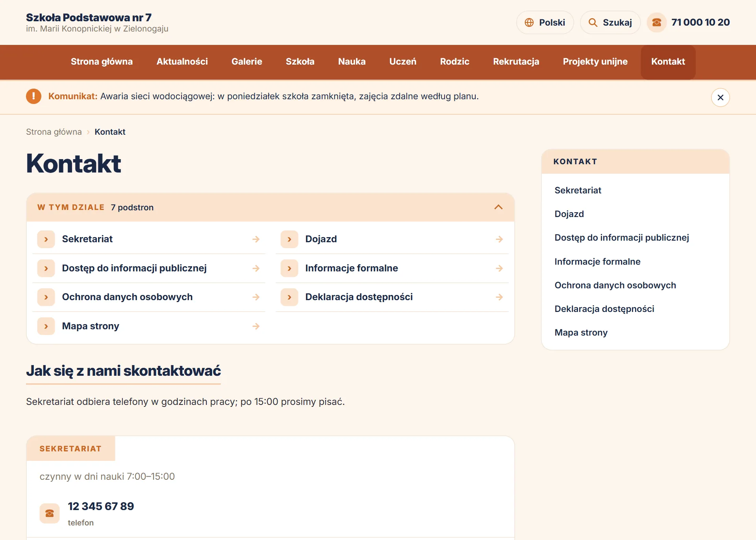
Task: Go to Rekrutacja in the navigation bar
Action: point(516,62)
